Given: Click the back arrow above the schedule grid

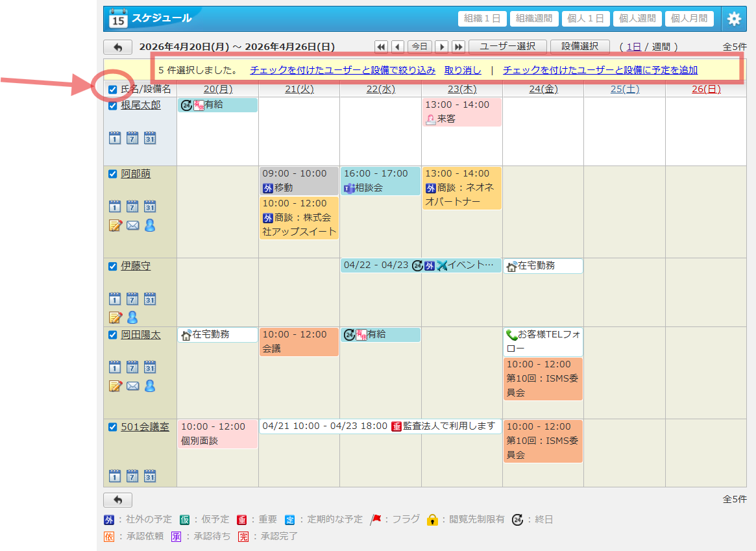Looking at the screenshot, I should pyautogui.click(x=117, y=46).
